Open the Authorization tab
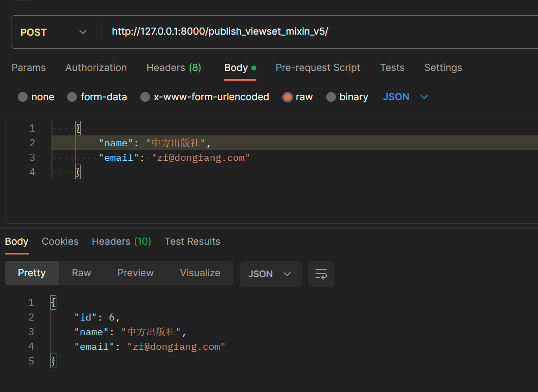Image resolution: width=538 pixels, height=392 pixels. 96,68
